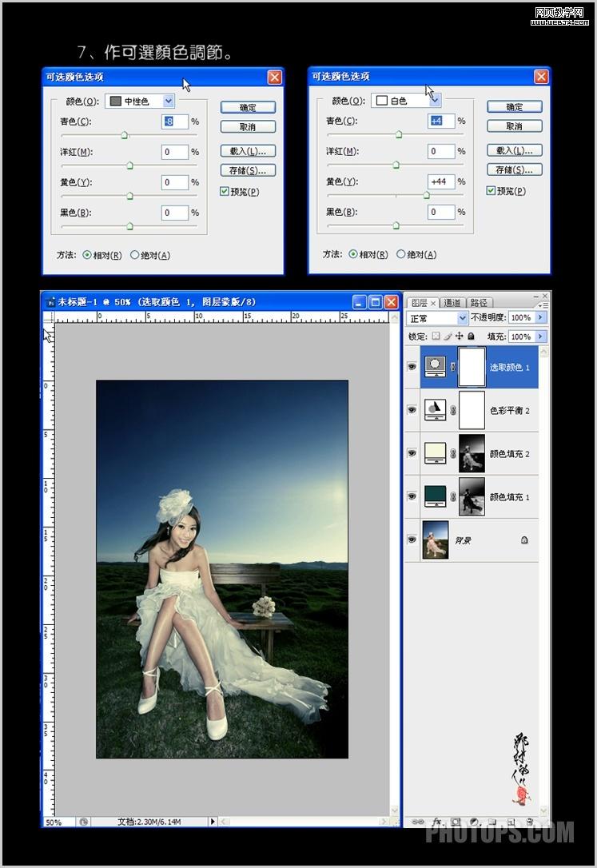This screenshot has width=597, height=868.
Task: Hide the 颜色填充 1 layer
Action: pos(412,496)
